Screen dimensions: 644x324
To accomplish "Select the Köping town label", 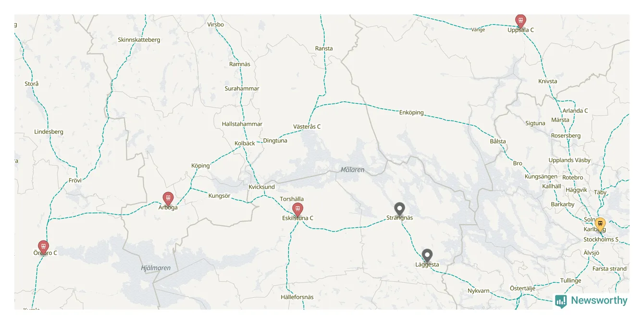I will [200, 166].
